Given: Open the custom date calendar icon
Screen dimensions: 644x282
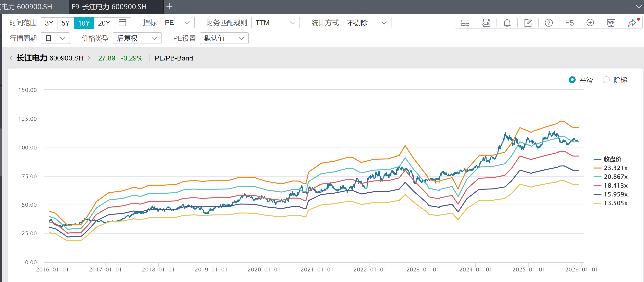Looking at the screenshot, I should point(122,23).
